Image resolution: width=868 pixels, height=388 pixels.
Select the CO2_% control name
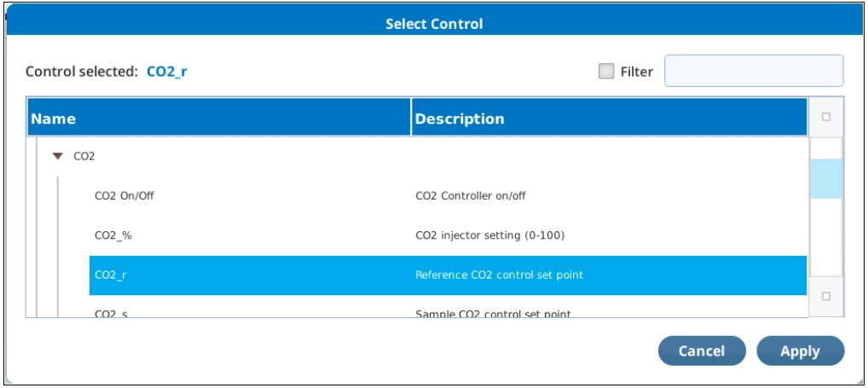[113, 235]
